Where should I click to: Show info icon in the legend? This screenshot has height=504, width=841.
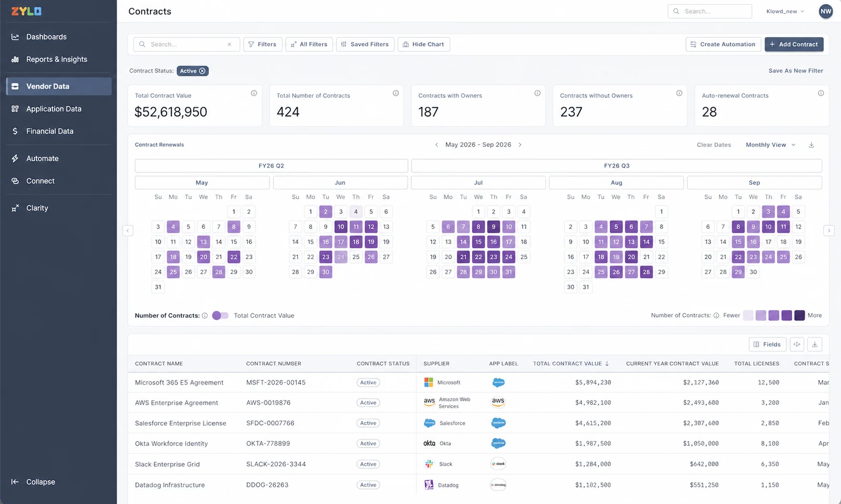tap(716, 316)
